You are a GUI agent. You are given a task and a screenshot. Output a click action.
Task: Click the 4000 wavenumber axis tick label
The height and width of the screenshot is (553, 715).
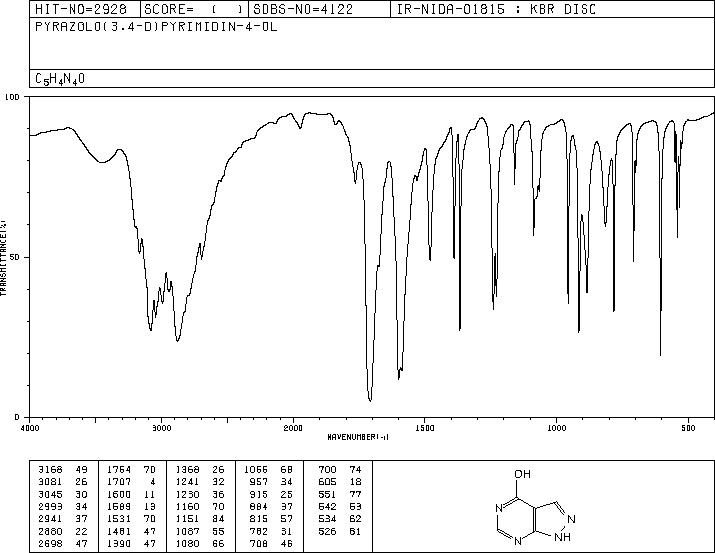coord(30,428)
